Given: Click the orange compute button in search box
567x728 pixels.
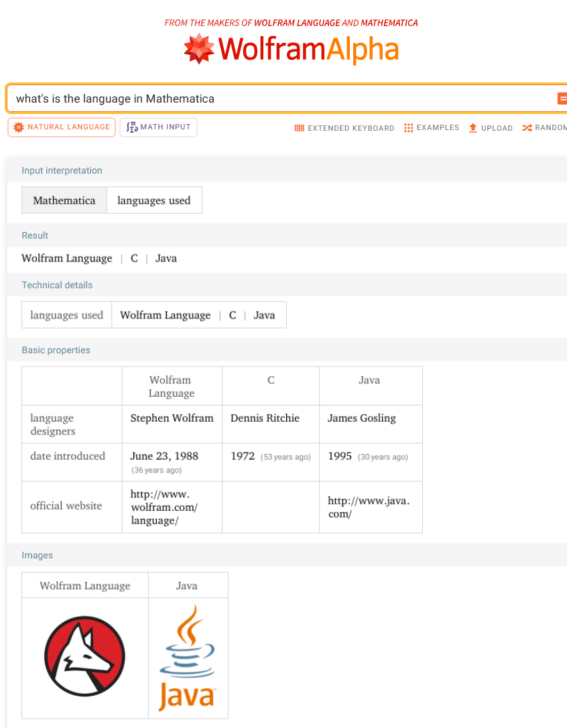Looking at the screenshot, I should 562,99.
